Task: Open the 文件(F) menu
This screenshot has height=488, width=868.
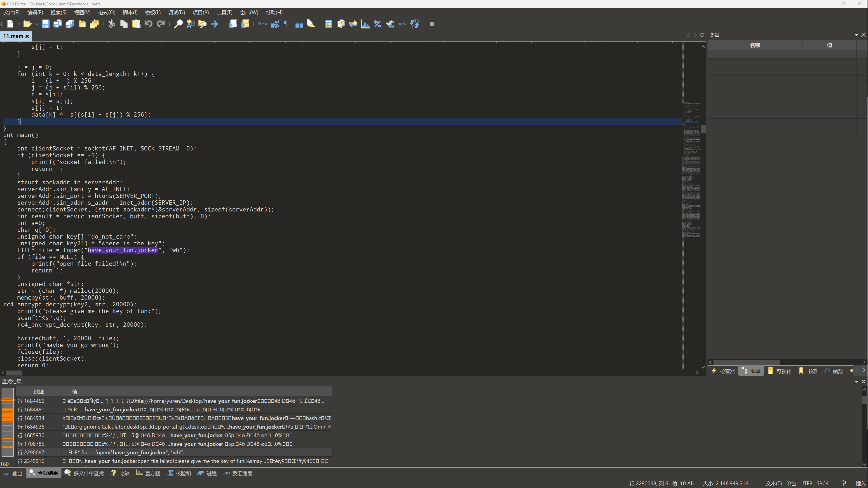Action: click(12, 12)
